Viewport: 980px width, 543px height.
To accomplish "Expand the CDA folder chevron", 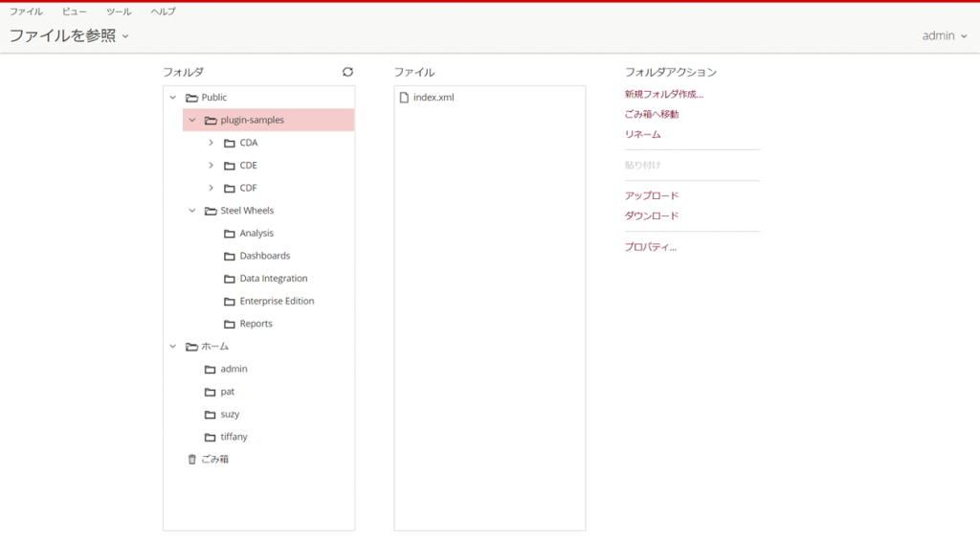I will (211, 143).
